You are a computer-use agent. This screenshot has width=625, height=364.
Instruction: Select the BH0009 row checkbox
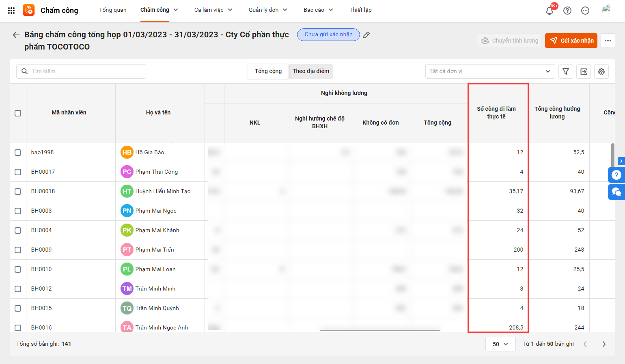click(x=18, y=250)
